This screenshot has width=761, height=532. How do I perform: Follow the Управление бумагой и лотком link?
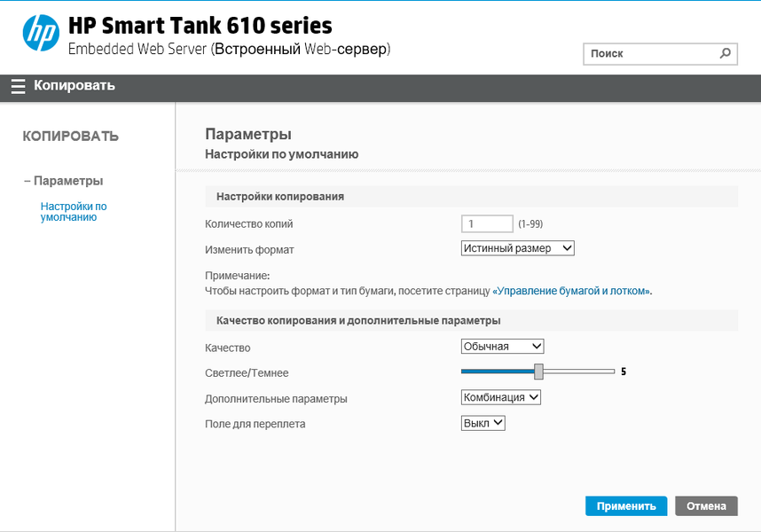tap(572, 291)
